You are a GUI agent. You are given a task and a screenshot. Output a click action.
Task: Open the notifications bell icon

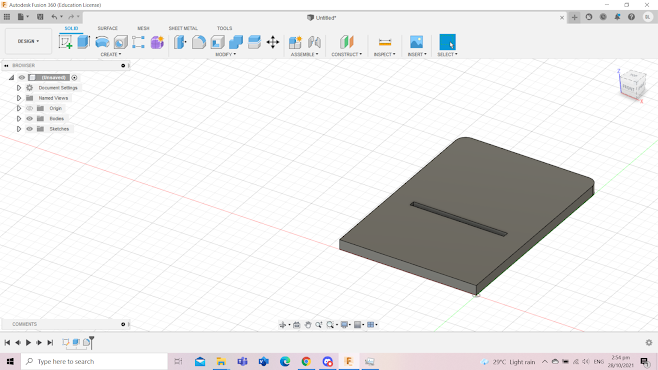point(617,17)
